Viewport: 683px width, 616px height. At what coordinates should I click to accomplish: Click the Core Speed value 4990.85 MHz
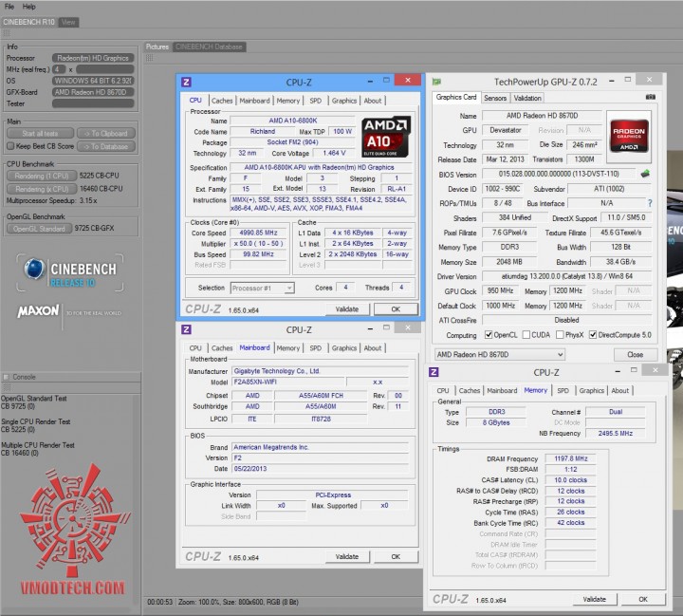258,233
